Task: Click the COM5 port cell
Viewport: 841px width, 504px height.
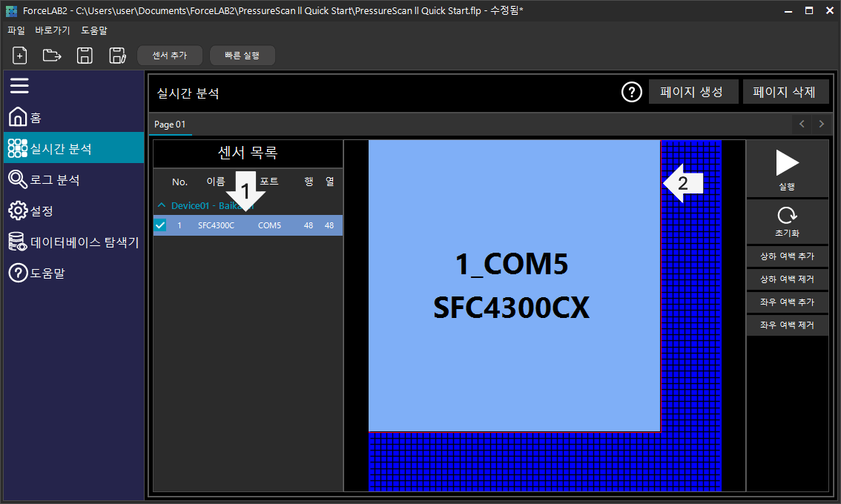Action: (269, 226)
